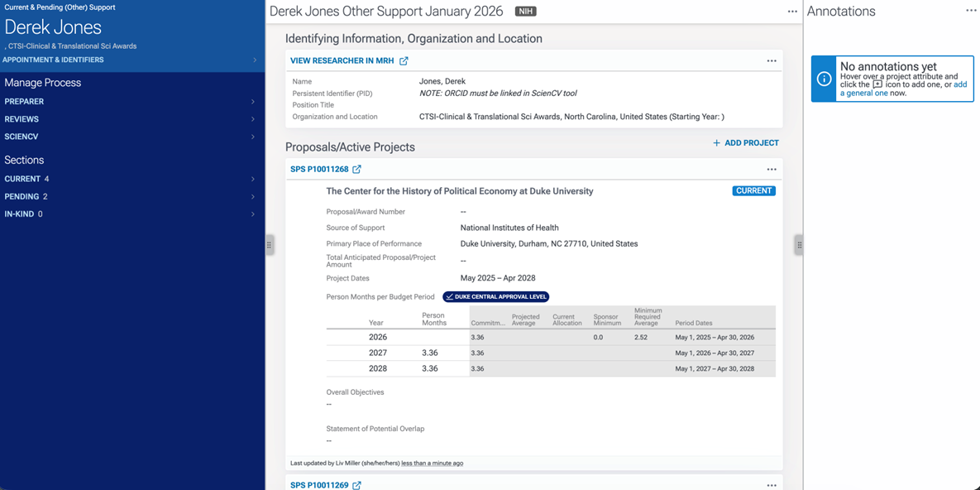
Task: Open ellipsis menu for SPS P10011269 project
Action: click(x=772, y=485)
